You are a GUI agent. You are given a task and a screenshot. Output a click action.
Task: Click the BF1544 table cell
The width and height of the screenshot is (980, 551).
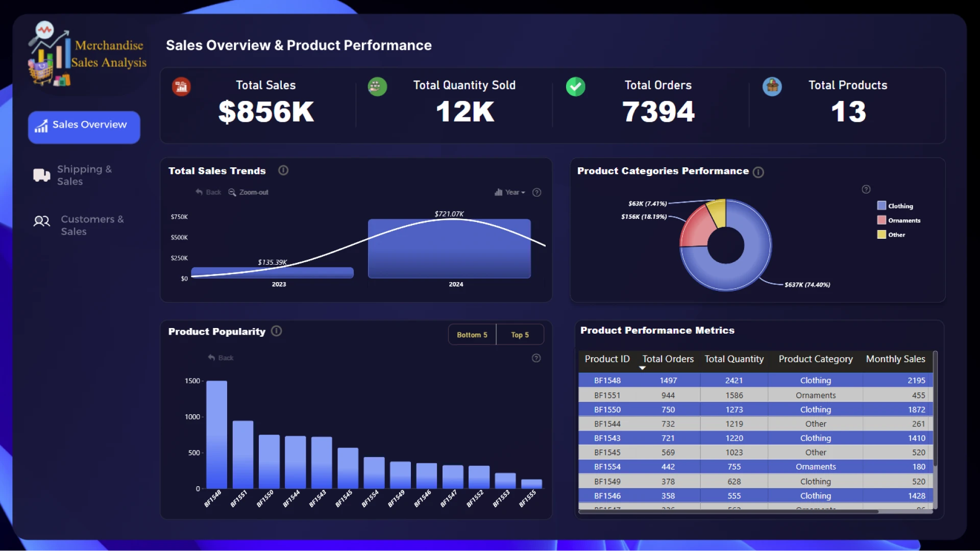[607, 424]
